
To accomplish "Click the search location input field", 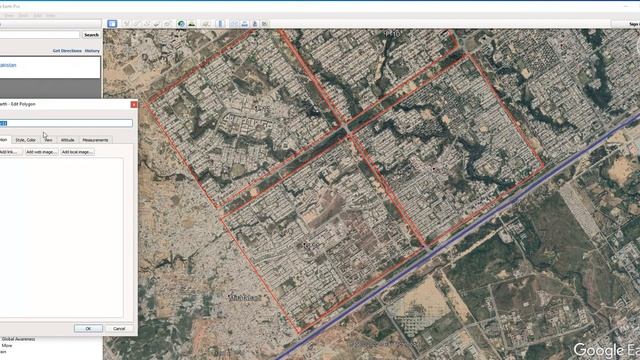I will (x=40, y=35).
